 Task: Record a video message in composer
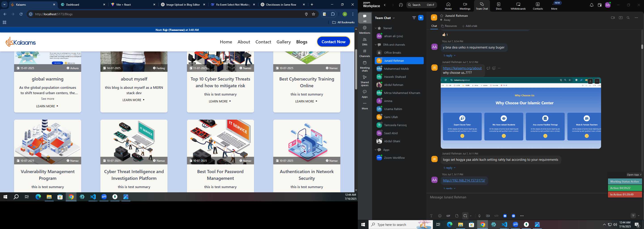coord(488,216)
